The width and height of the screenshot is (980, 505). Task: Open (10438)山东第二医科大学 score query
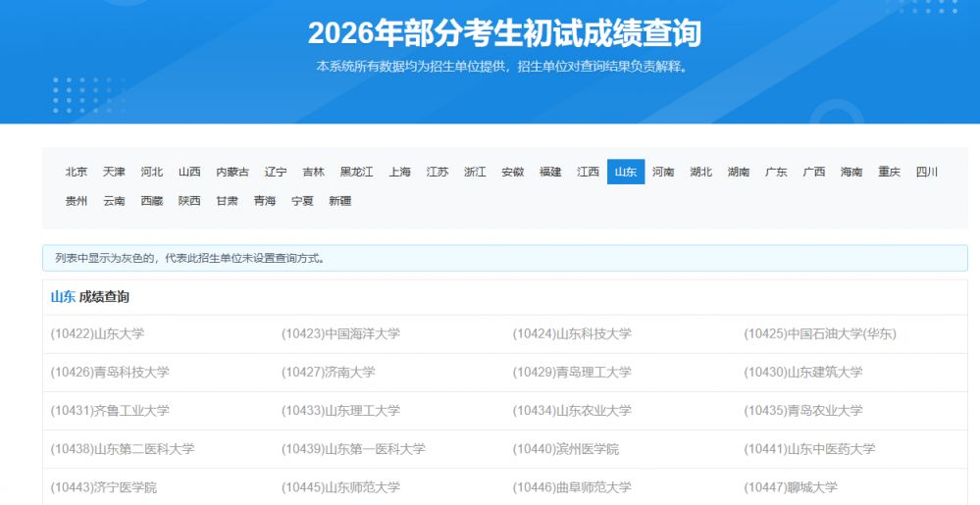coord(123,449)
